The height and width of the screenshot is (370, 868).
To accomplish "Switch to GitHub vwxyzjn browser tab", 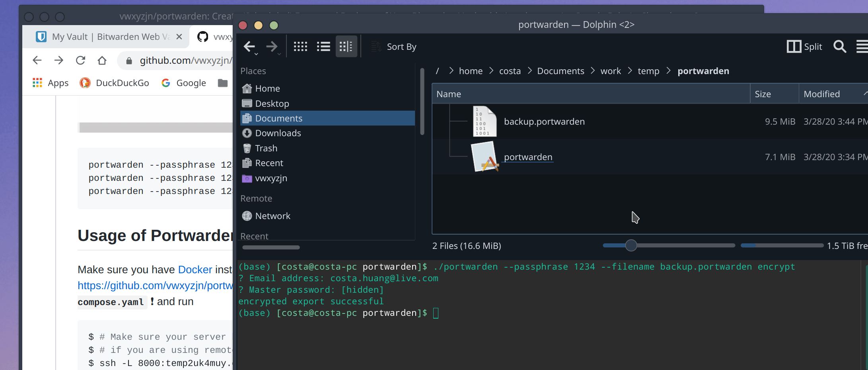I will point(214,37).
